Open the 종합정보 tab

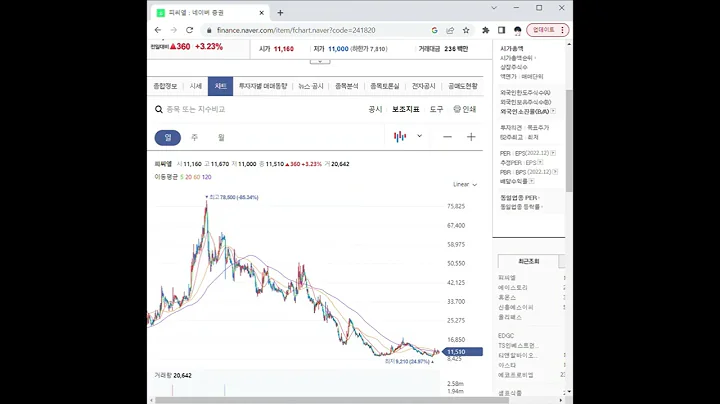[x=165, y=86]
